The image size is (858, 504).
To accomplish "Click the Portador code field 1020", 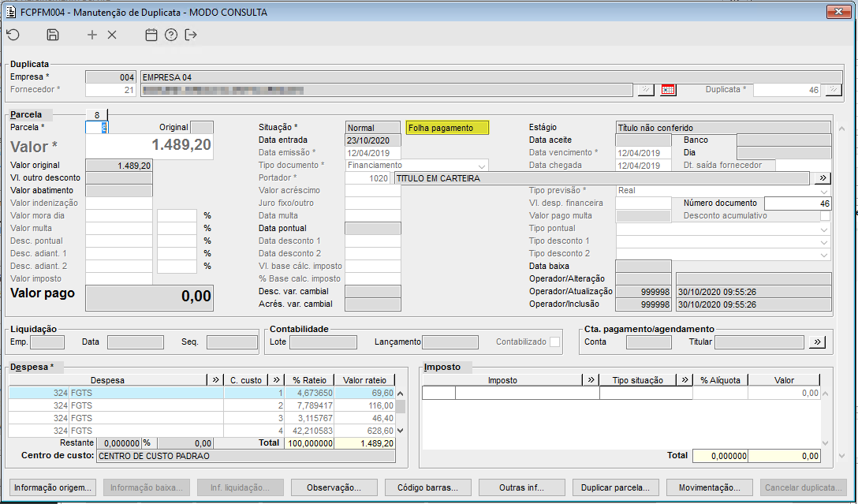I will click(367, 177).
